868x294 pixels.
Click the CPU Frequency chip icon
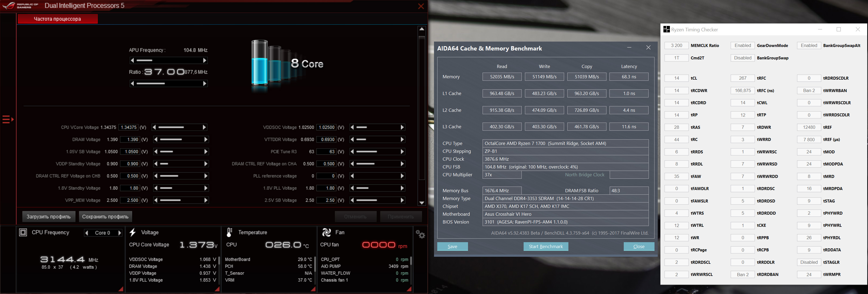pos(23,232)
